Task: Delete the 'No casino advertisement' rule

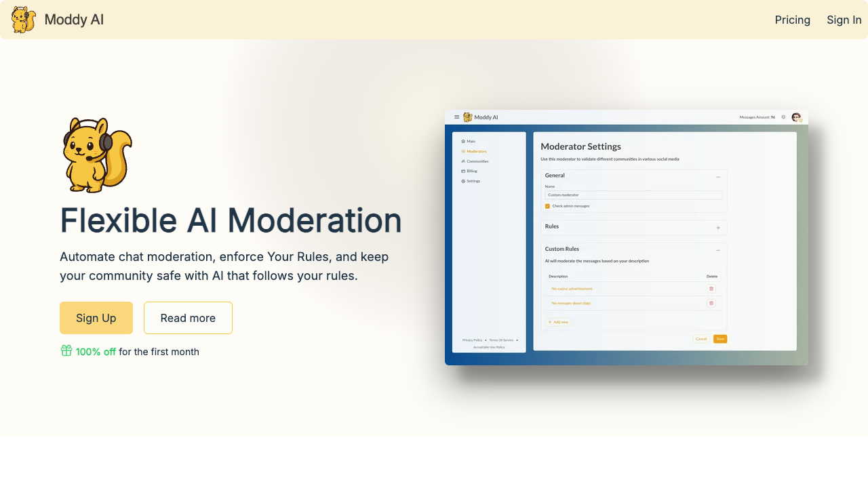Action: point(711,289)
